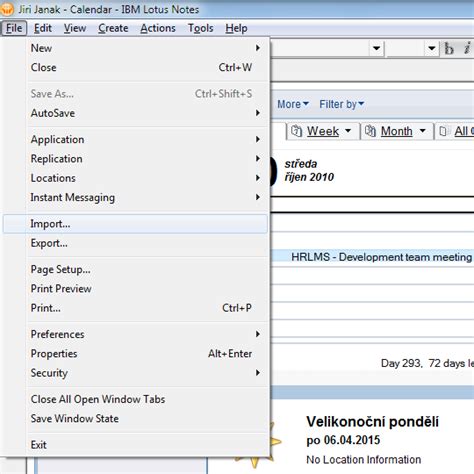Click the bold formatting icon
The width and height of the screenshot is (474, 474).
pyautogui.click(x=449, y=49)
